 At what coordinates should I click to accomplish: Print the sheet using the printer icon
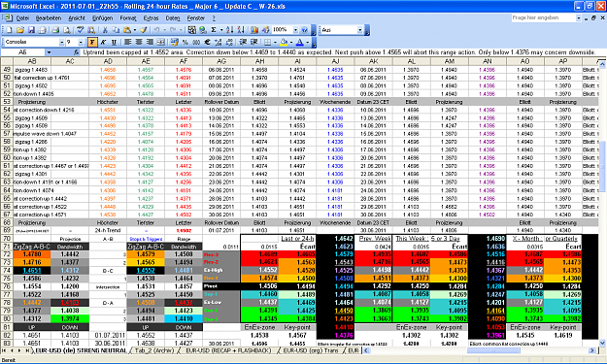point(55,30)
